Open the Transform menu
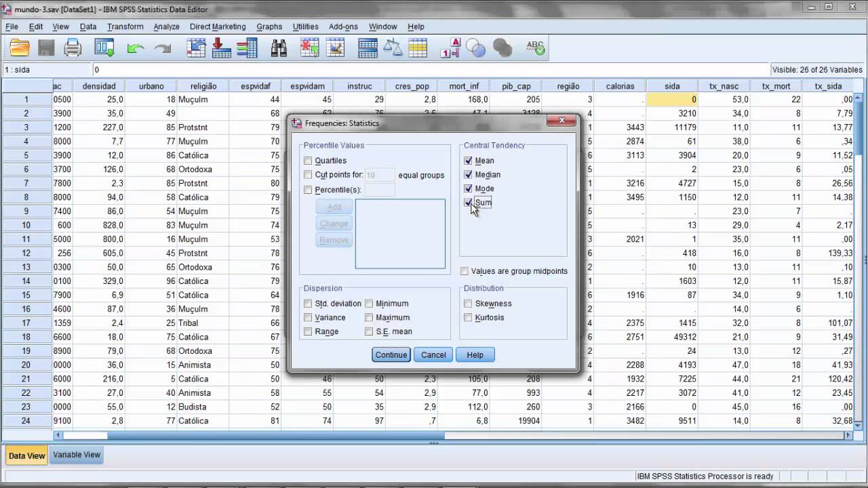Screen dimensions: 868x488 (125, 26)
